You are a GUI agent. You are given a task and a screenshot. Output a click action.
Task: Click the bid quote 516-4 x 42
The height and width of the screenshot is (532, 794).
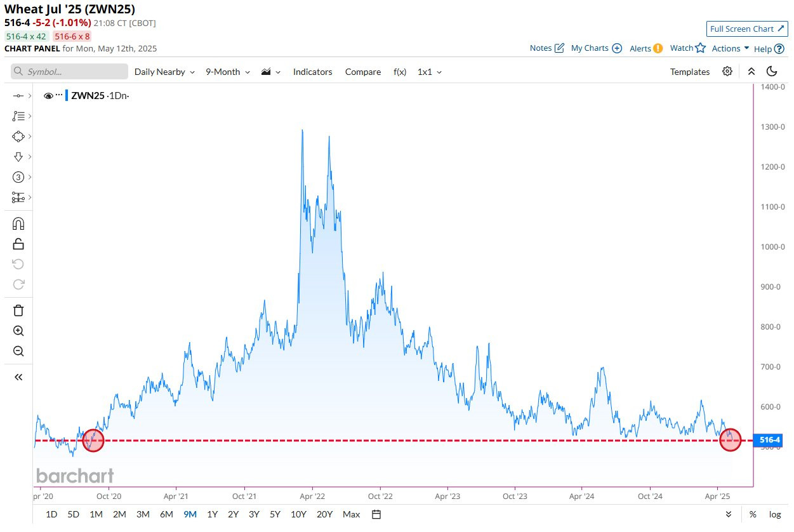27,36
